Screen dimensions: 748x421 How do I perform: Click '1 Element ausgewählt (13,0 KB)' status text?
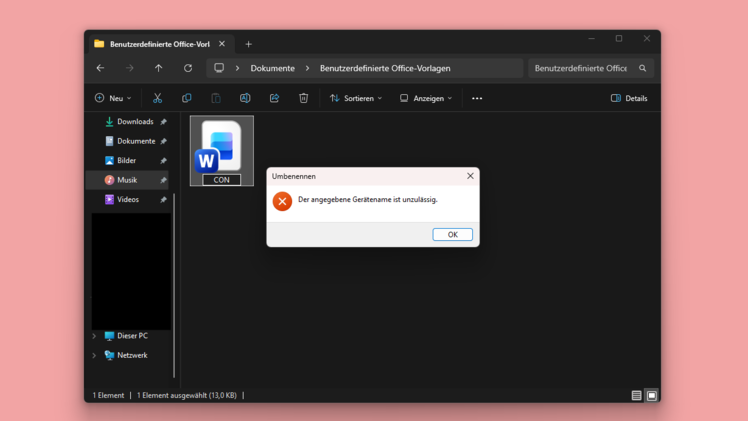pyautogui.click(x=187, y=395)
